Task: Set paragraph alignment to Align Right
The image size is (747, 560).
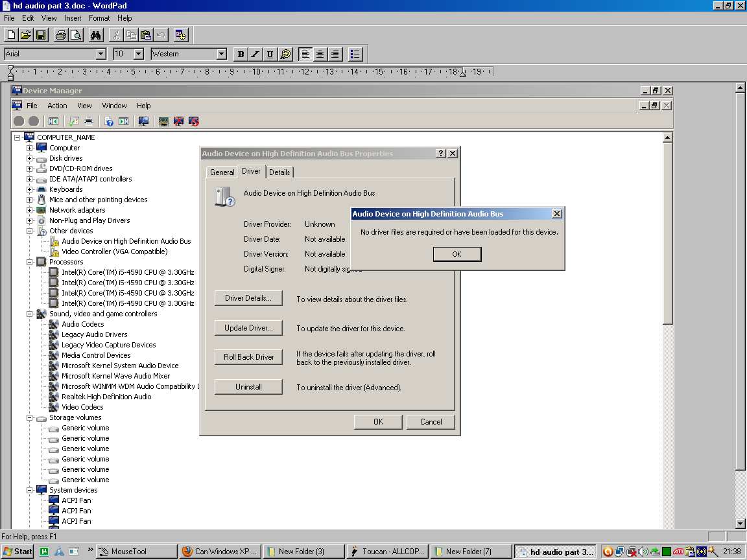Action: (335, 54)
